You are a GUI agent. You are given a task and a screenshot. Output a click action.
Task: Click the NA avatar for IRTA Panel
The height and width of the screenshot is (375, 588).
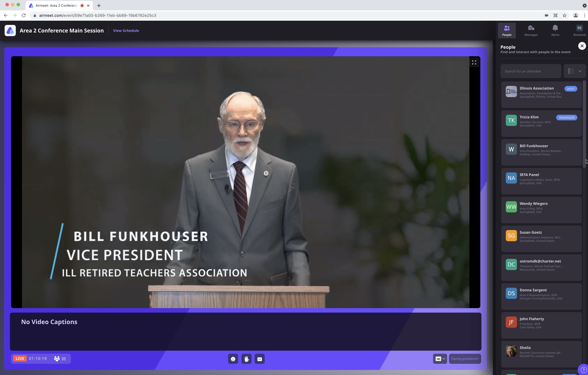tap(511, 178)
